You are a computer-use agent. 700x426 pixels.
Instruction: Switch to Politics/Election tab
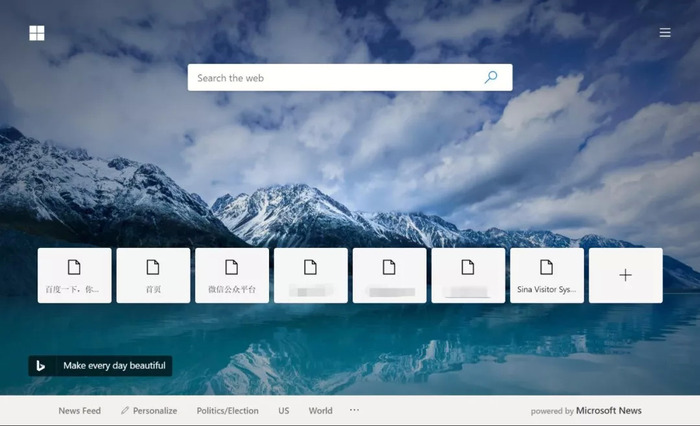pyautogui.click(x=228, y=410)
